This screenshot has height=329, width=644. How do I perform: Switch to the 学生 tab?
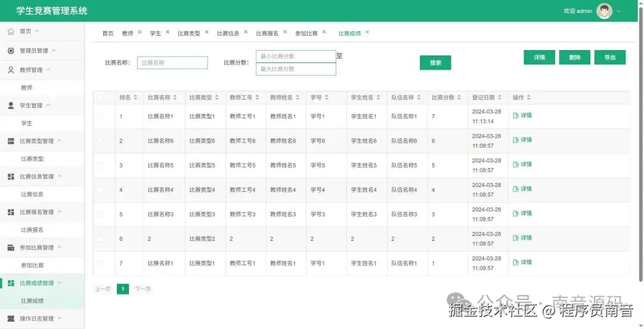pyautogui.click(x=155, y=33)
